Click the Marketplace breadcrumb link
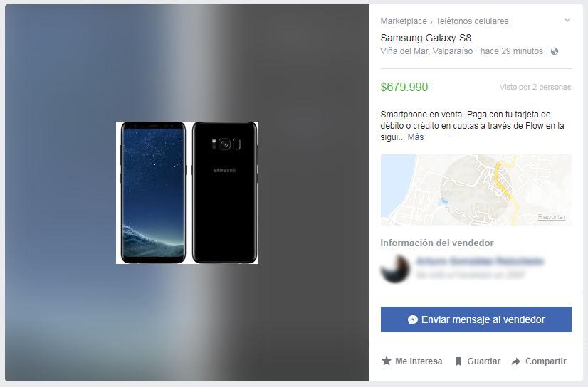The height and width of the screenshot is (387, 588). 404,21
